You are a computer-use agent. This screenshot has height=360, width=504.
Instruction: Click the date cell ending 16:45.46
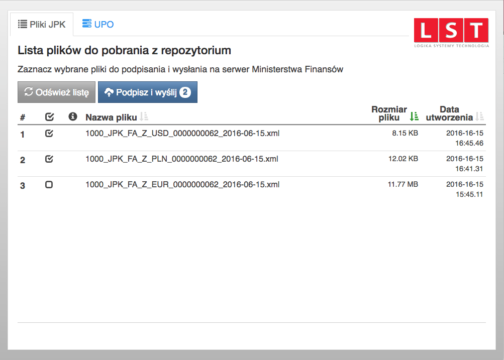click(465, 138)
